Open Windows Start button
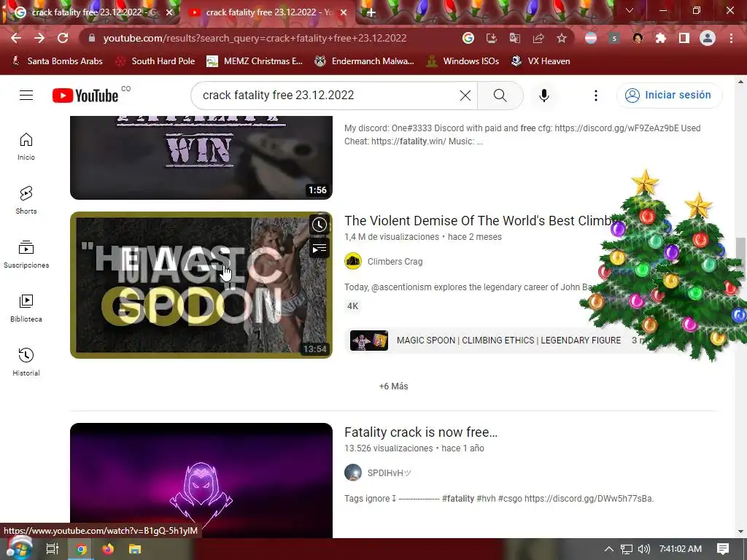Screen dimensions: 747x560 pyautogui.click(x=19, y=549)
